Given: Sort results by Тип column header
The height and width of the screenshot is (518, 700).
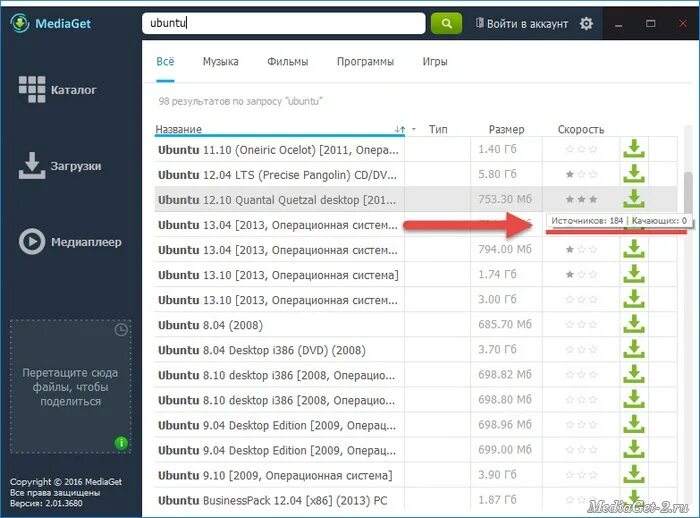Looking at the screenshot, I should [438, 130].
